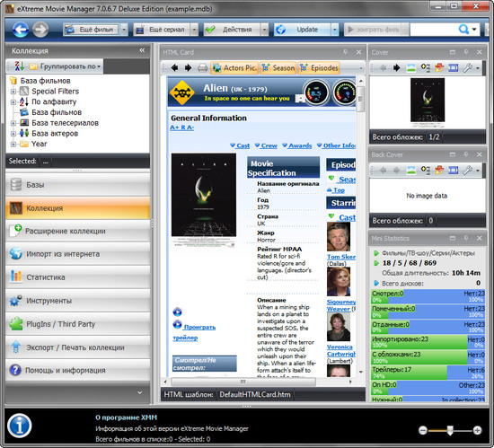Click the print icon in HTML Card toolbar
This screenshot has width=494, height=448.
tap(203, 67)
